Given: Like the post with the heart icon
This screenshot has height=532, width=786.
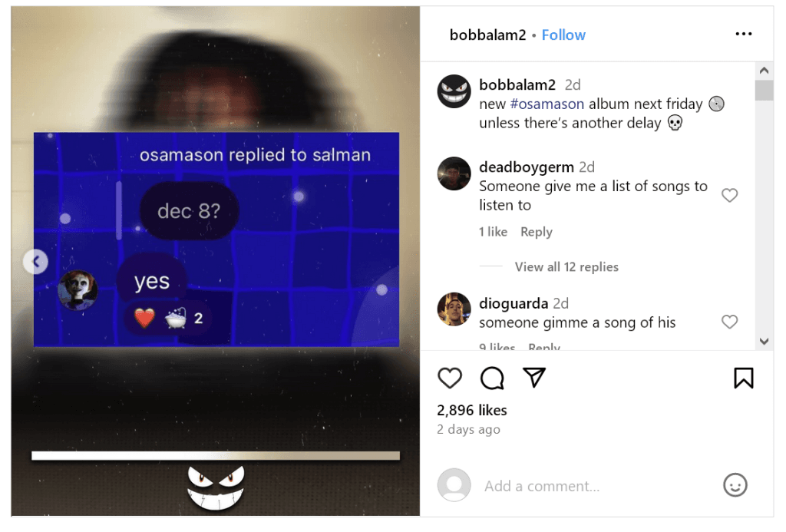Looking at the screenshot, I should (x=450, y=378).
